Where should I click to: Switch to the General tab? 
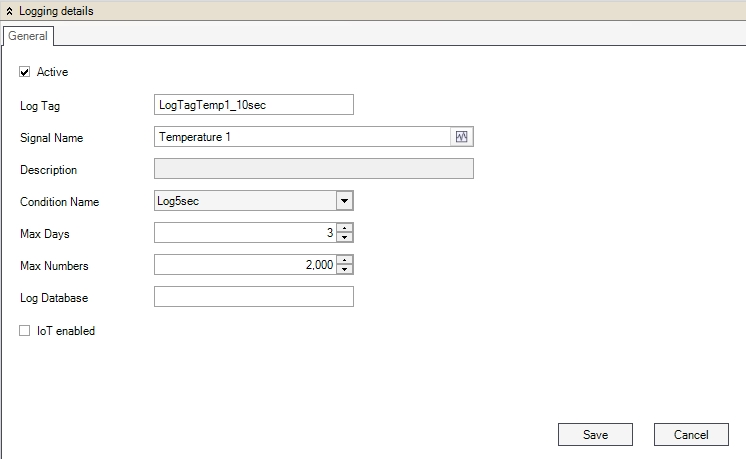click(28, 35)
